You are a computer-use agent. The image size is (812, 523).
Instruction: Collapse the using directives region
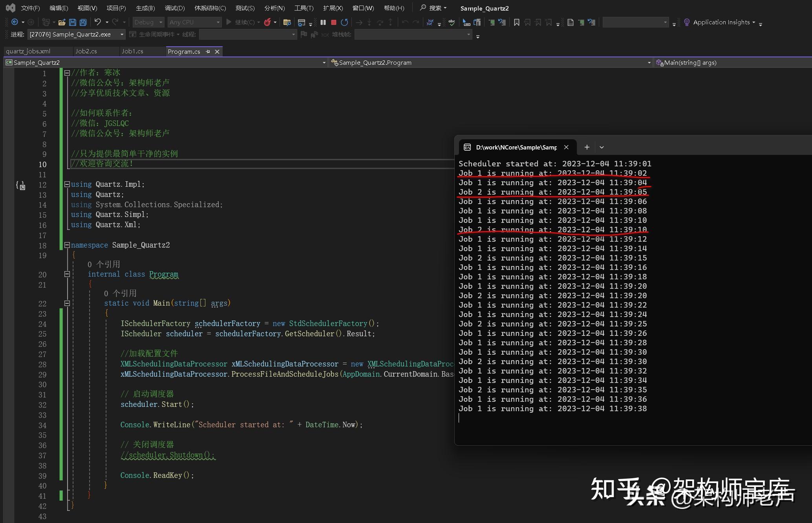point(67,184)
